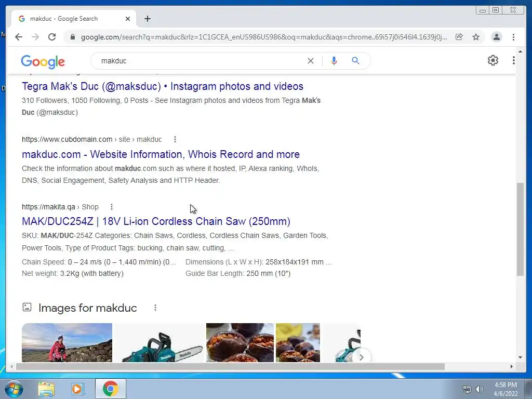Show next images with carousel arrow
The height and width of the screenshot is (399, 532).
coord(362,357)
